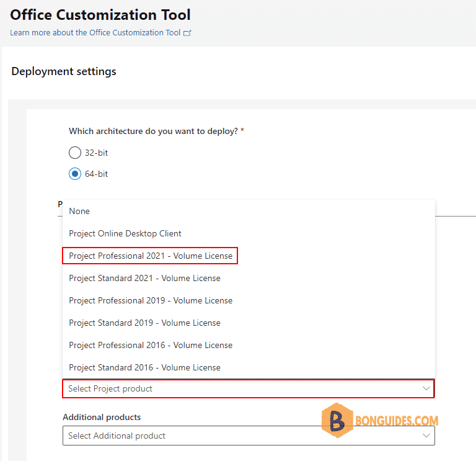
Task: Click the chevron of Select Additional product
Action: click(426, 436)
